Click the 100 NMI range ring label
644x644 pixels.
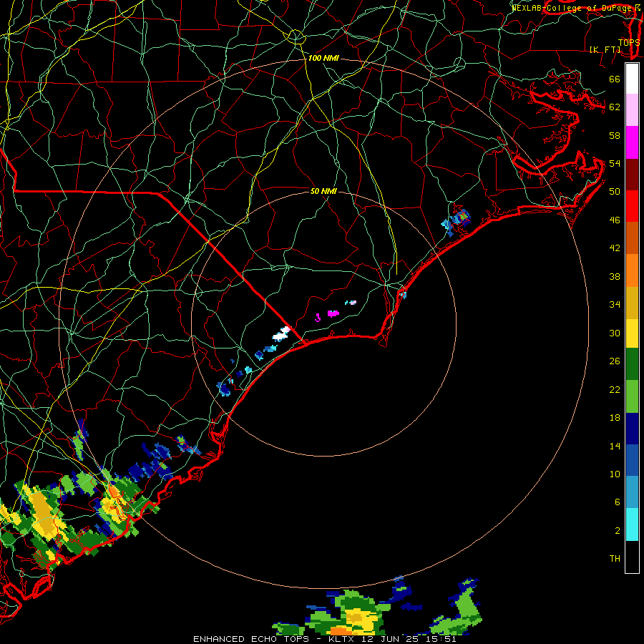[323, 59]
